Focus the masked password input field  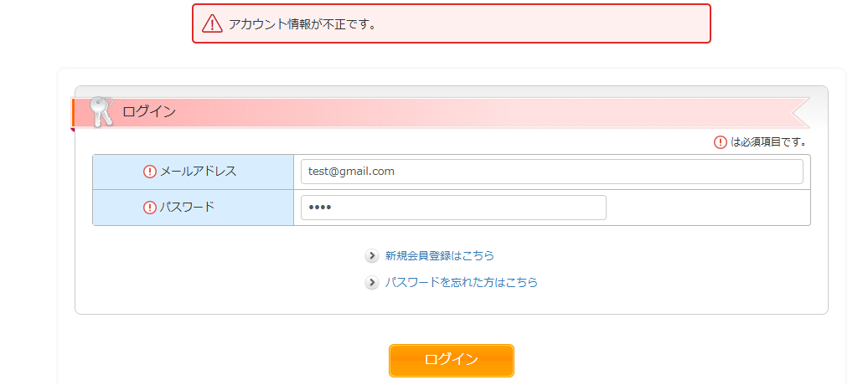pos(453,208)
